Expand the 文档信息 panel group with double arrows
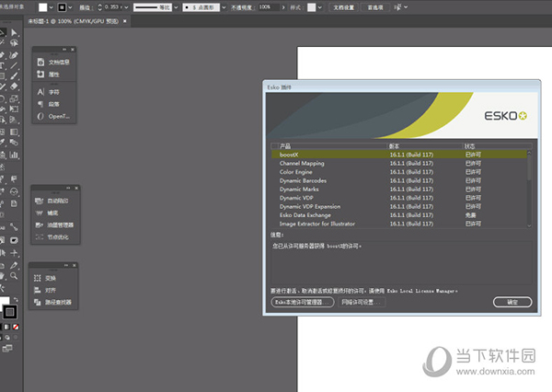 tap(64, 50)
